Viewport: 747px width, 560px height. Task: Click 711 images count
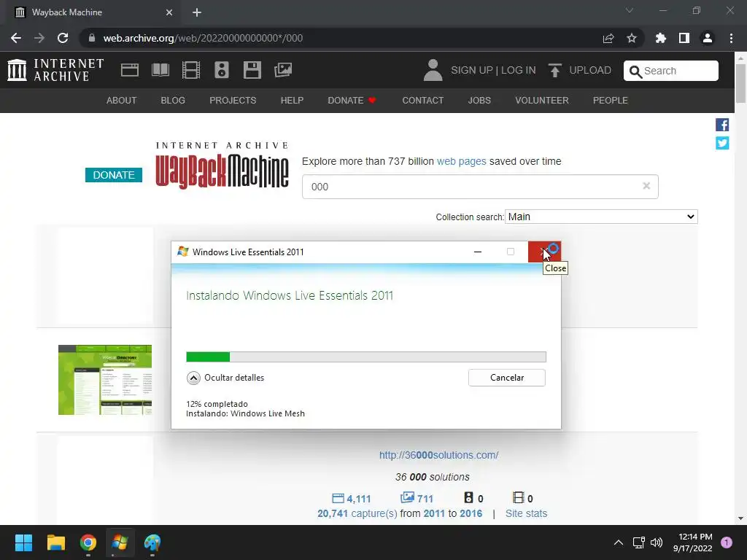[x=417, y=499]
